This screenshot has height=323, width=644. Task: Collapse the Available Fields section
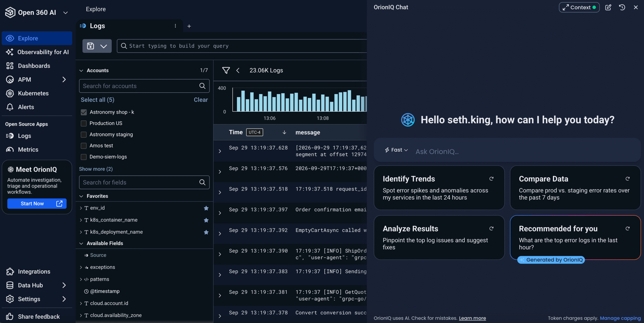coord(81,243)
